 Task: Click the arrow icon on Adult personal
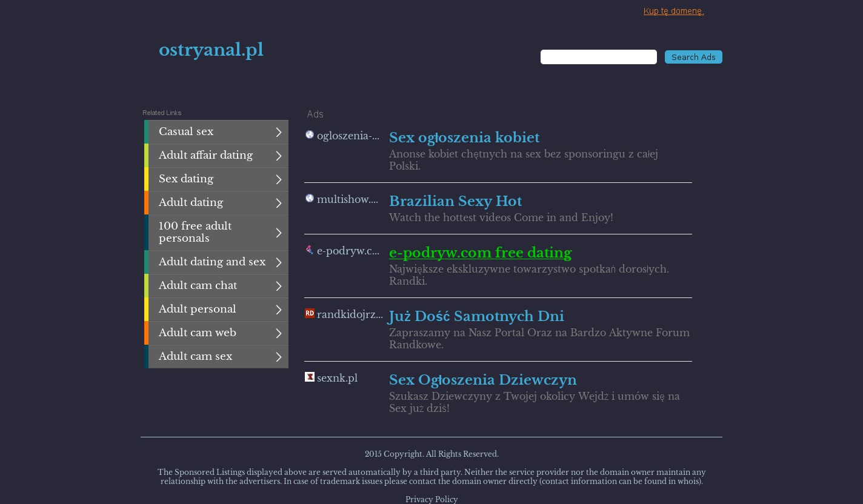click(x=279, y=310)
